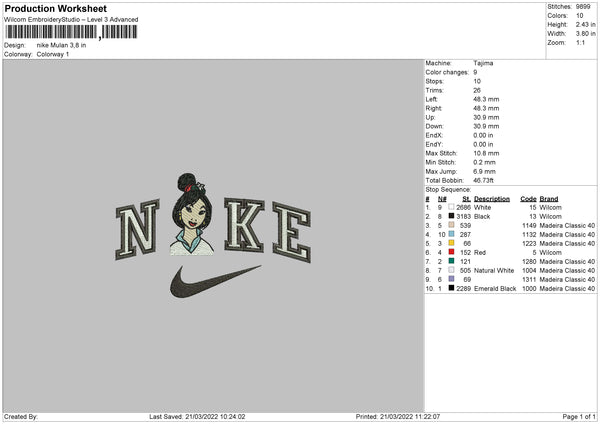Click the Height value '2.43 in'

coord(585,24)
